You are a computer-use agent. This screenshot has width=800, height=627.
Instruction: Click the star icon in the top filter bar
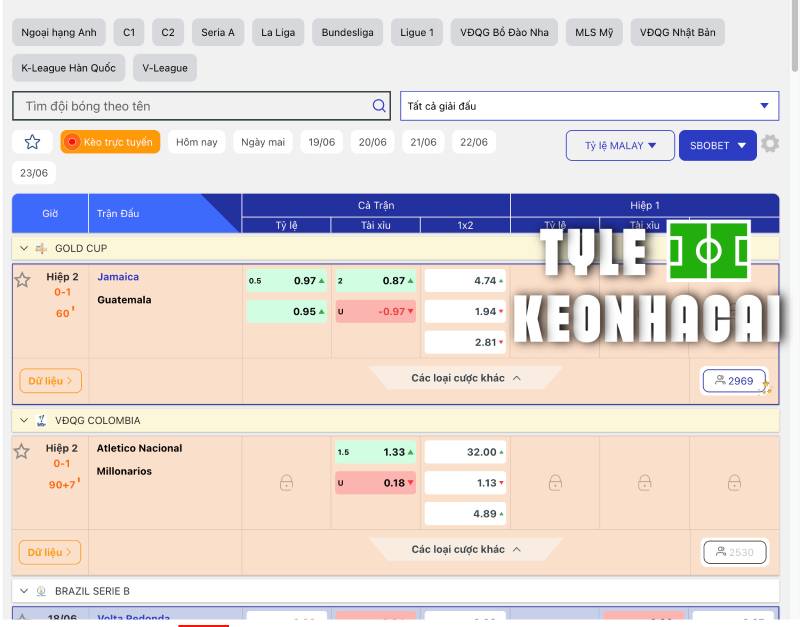tap(33, 141)
